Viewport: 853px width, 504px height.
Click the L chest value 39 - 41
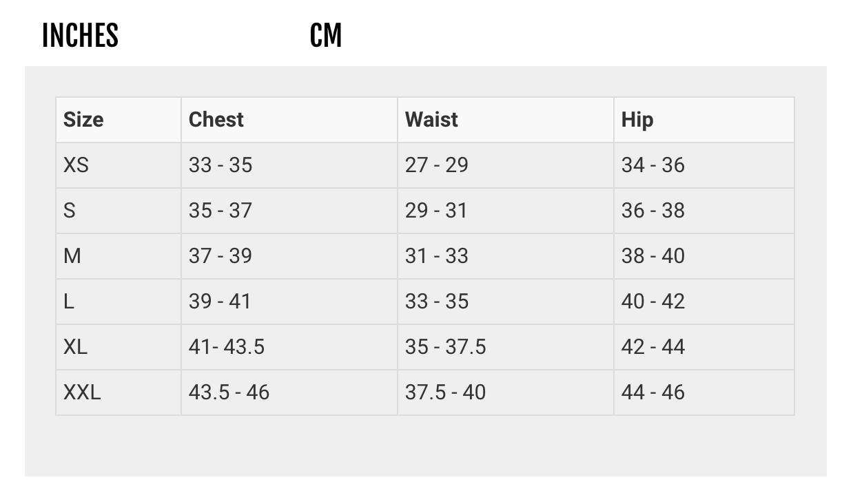(x=220, y=302)
